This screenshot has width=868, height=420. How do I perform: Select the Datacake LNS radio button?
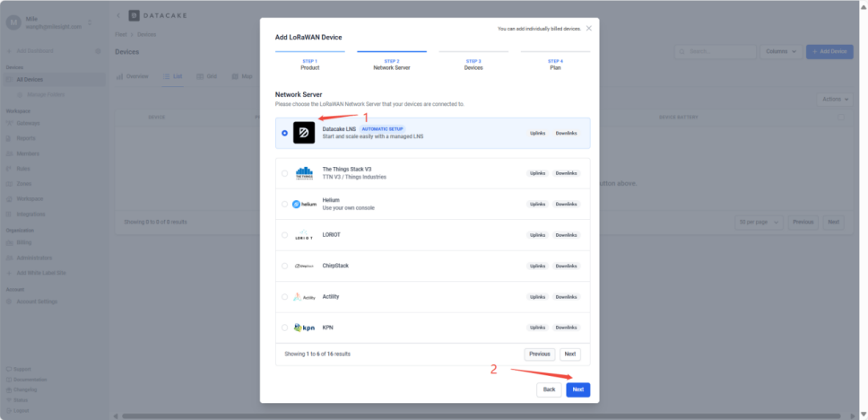tap(284, 133)
